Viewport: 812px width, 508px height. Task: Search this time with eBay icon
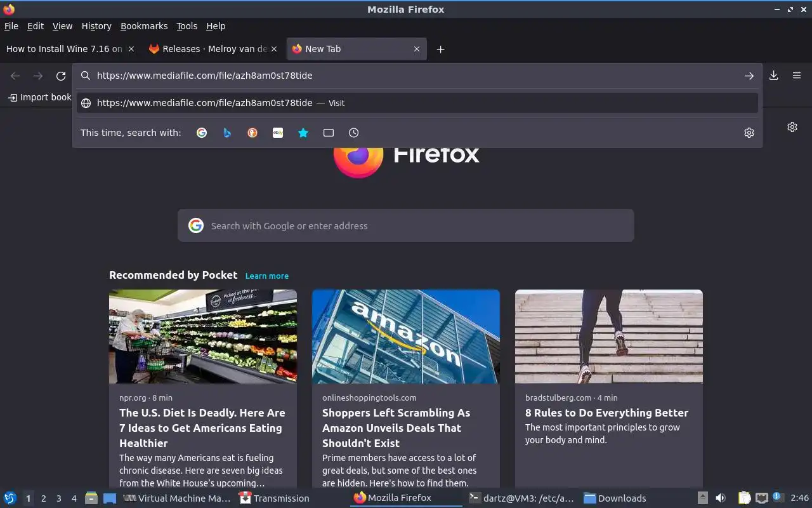[x=278, y=133]
